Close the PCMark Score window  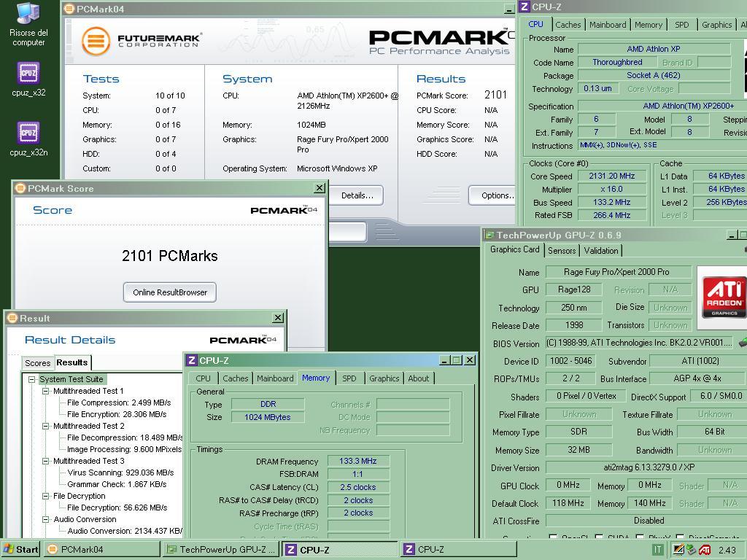tap(320, 188)
